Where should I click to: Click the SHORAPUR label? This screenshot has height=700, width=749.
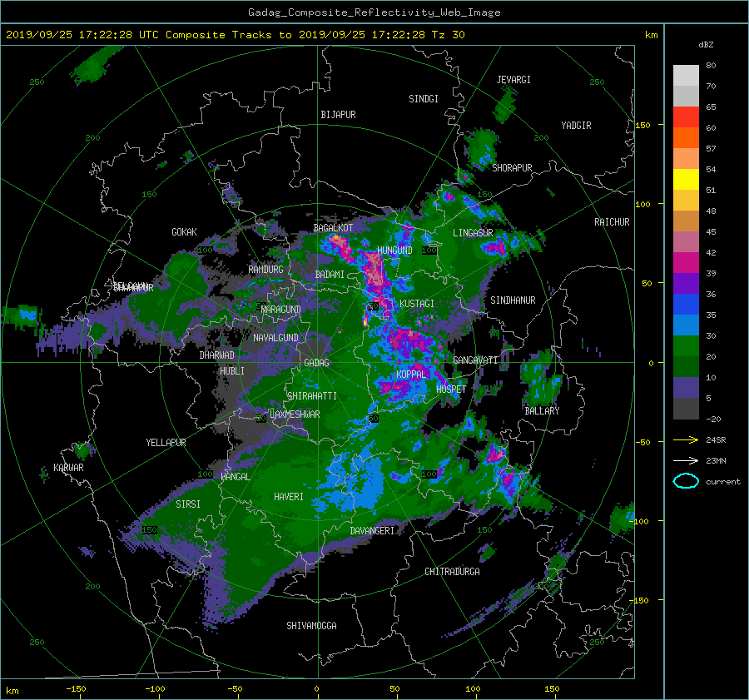pos(512,168)
